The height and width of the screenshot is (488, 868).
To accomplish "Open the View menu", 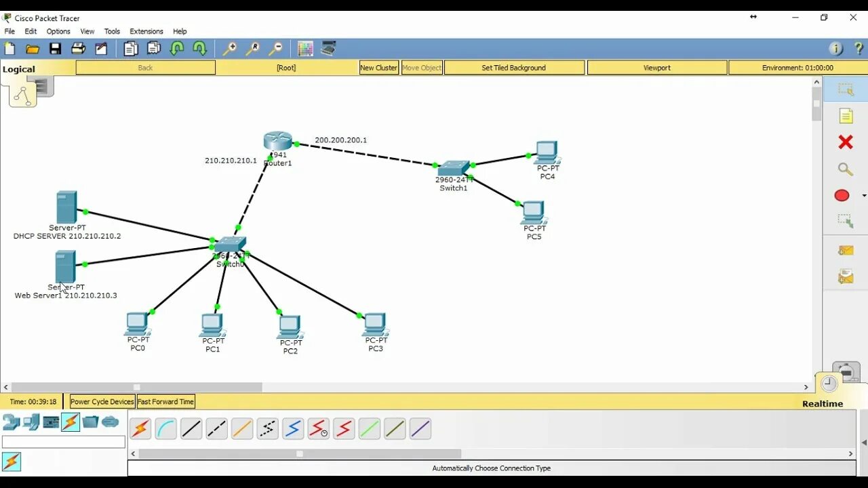I will click(x=87, y=31).
